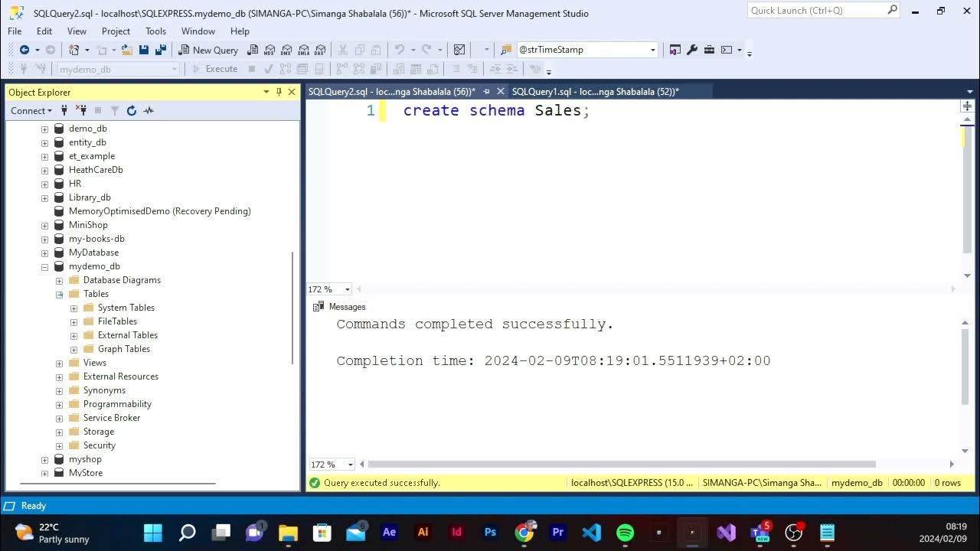Click the Solution Explorer icon next to wrench
Viewport: 980px width, 551px height.
point(675,50)
